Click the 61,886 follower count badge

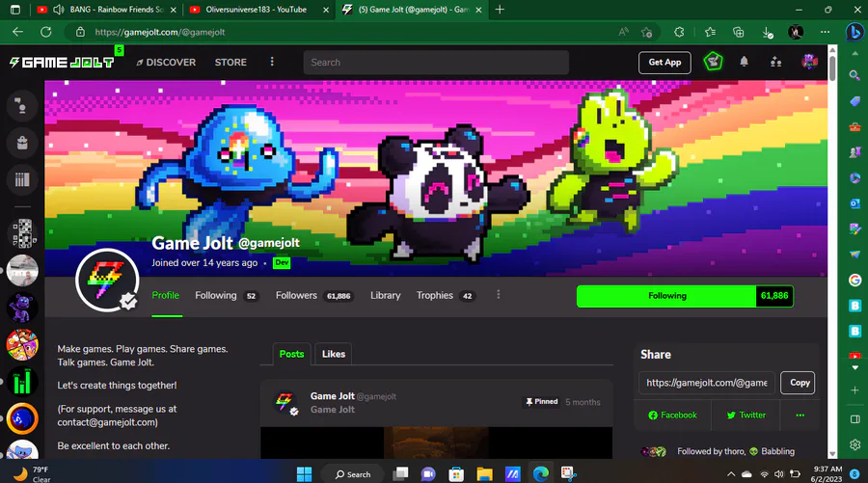pos(774,296)
